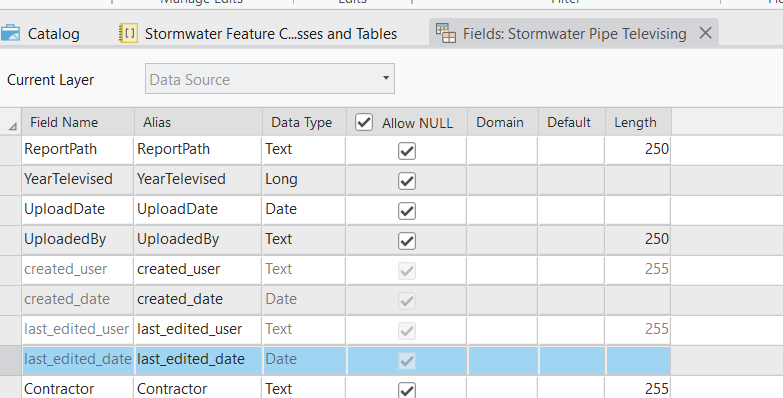Click the select-all triangle in table corner
The width and height of the screenshot is (783, 398).
click(12, 127)
